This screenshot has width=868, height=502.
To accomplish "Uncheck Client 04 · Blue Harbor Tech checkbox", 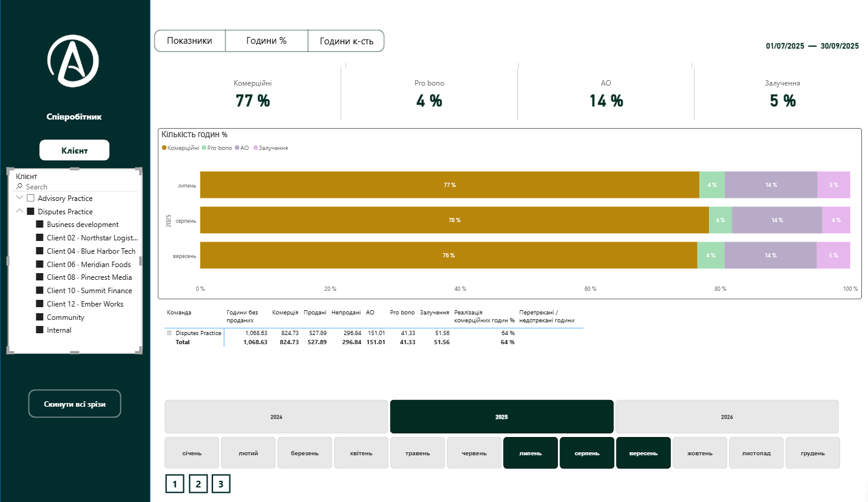I will tap(40, 251).
